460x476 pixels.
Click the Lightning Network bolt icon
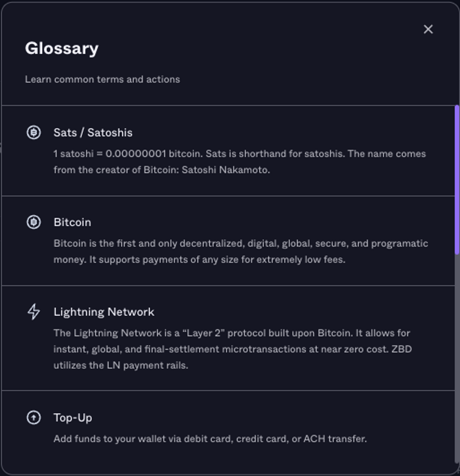tap(34, 312)
